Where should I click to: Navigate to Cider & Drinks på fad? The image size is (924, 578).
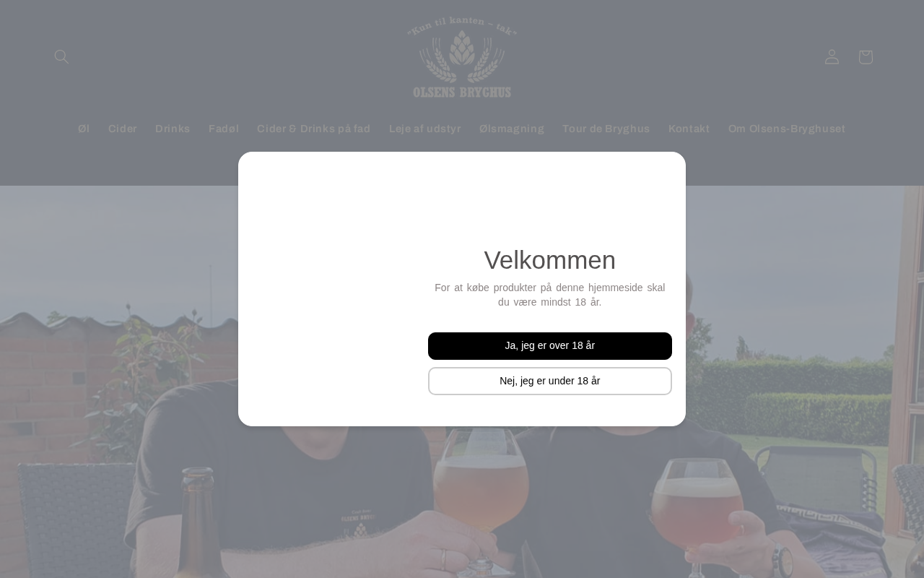click(x=313, y=129)
